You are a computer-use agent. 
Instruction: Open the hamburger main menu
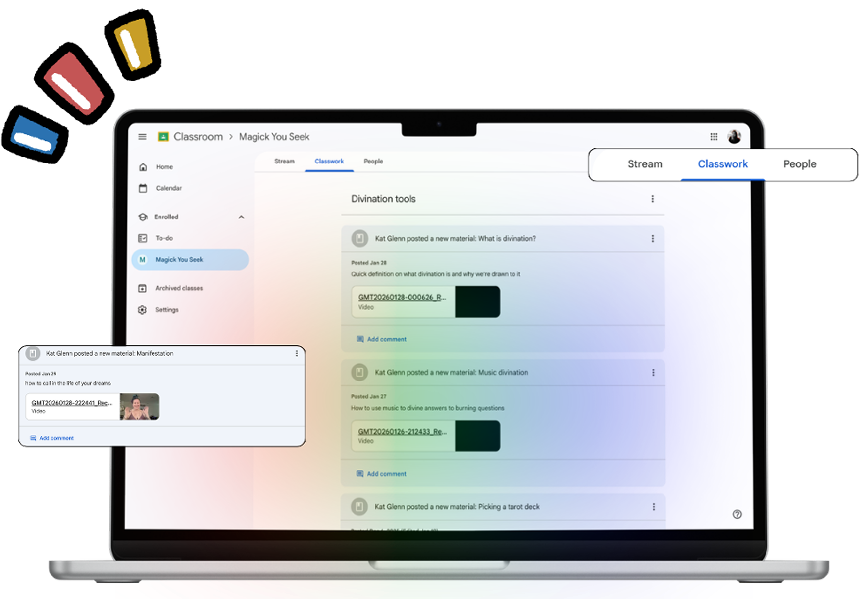click(142, 137)
